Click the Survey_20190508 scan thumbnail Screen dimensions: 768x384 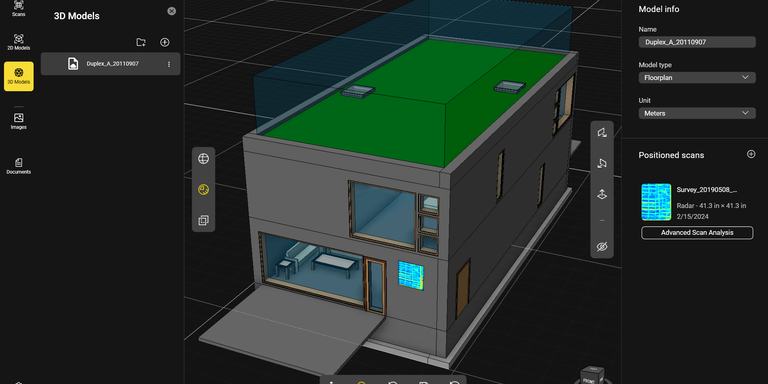pyautogui.click(x=656, y=202)
